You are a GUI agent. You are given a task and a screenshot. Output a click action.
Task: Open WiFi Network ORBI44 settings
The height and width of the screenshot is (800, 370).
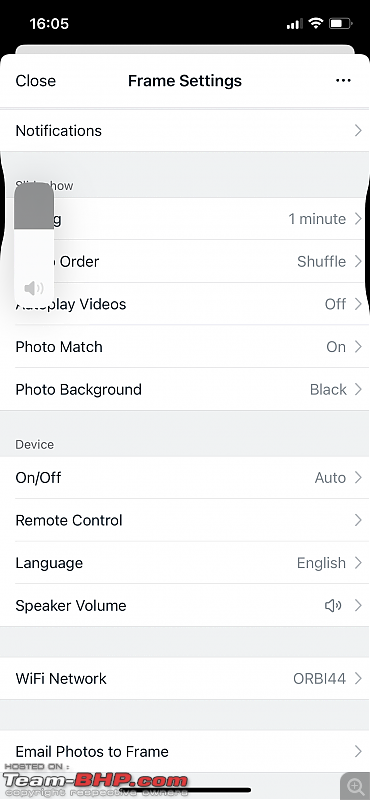pyautogui.click(x=185, y=679)
